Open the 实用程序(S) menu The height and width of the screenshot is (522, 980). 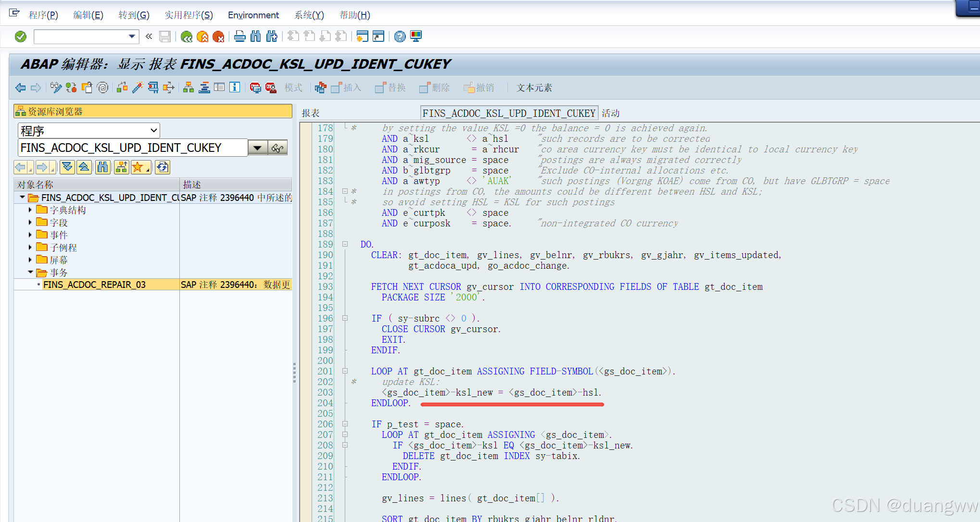[188, 15]
